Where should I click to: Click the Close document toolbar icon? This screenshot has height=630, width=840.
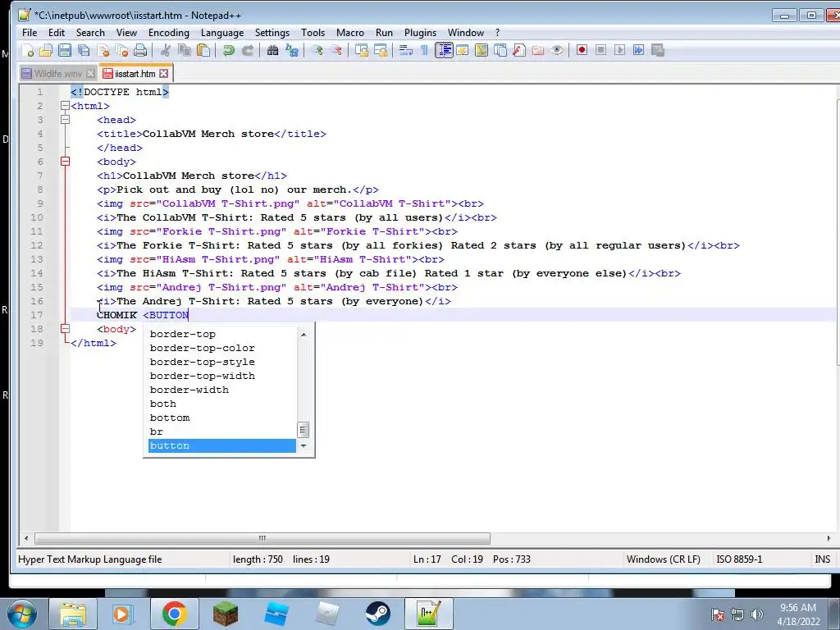click(103, 50)
